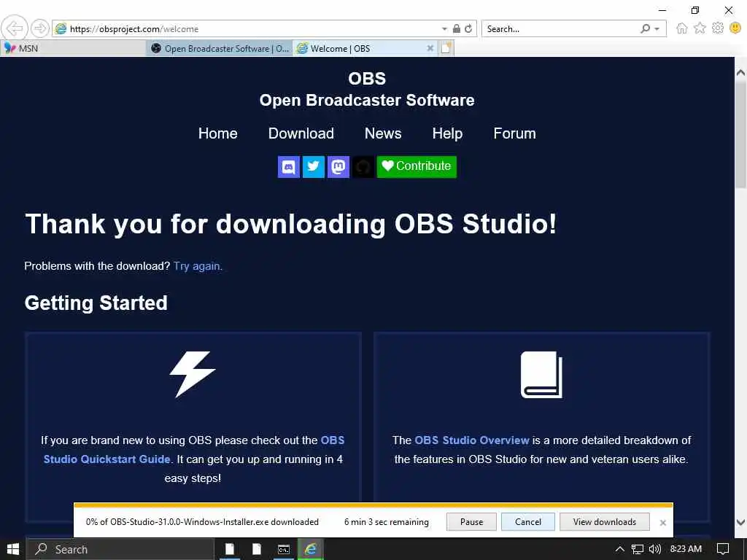Switch to Open Broadcaster Software tab
747x560 pixels.
[220, 48]
